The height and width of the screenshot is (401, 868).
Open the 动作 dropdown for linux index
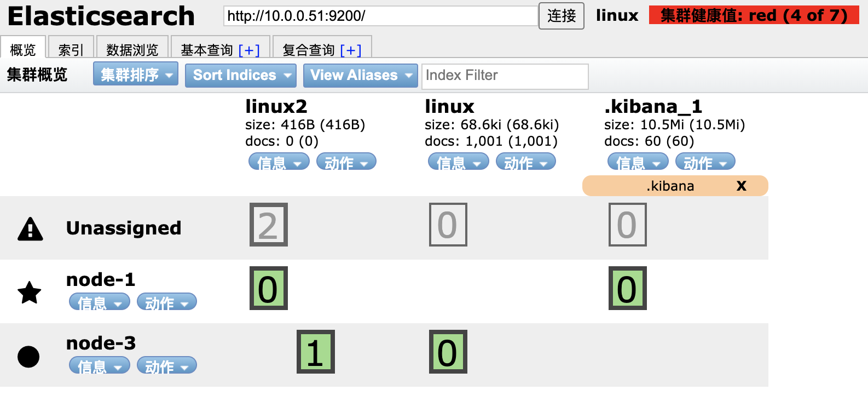pos(526,162)
